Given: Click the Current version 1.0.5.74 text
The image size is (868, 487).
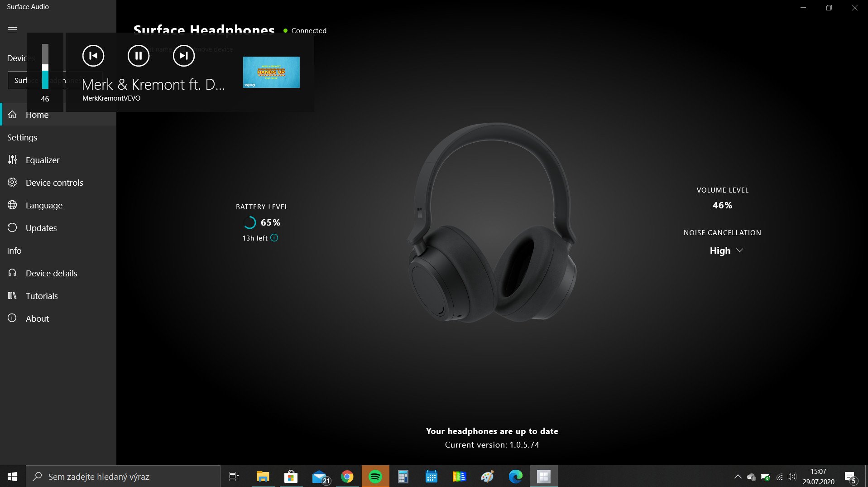Looking at the screenshot, I should tap(492, 445).
